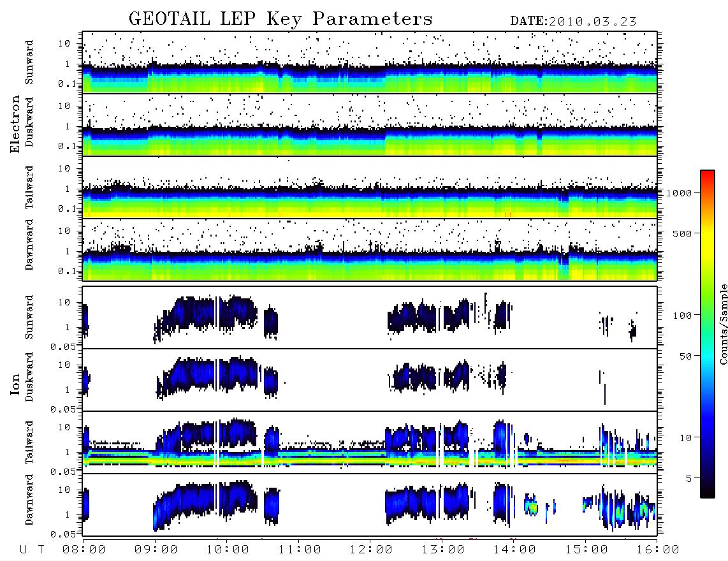Click the Ion Sunward spectrogram panel
The width and height of the screenshot is (728, 561).
[370, 317]
